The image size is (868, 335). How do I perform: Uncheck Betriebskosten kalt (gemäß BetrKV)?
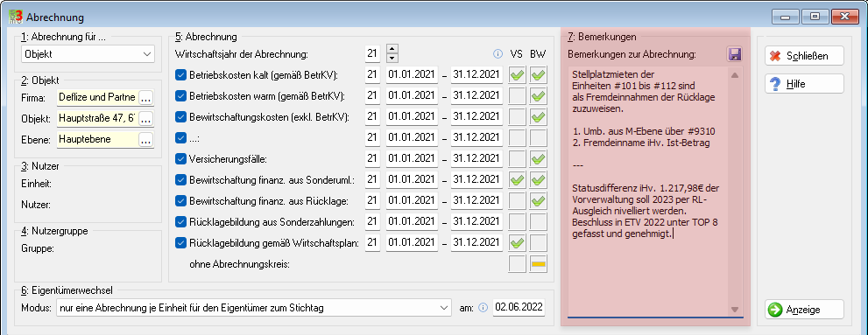pyautogui.click(x=180, y=74)
